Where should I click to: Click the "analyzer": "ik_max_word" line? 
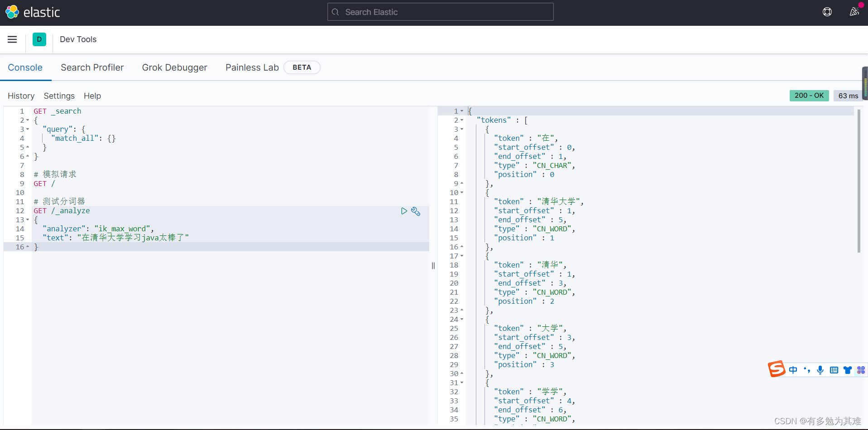coord(98,229)
